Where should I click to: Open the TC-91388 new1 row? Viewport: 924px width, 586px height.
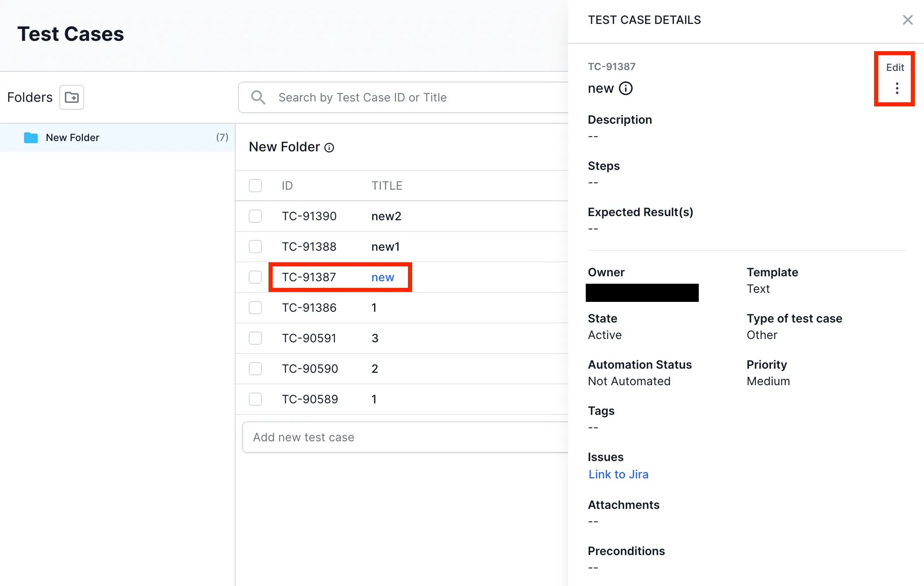tap(385, 247)
